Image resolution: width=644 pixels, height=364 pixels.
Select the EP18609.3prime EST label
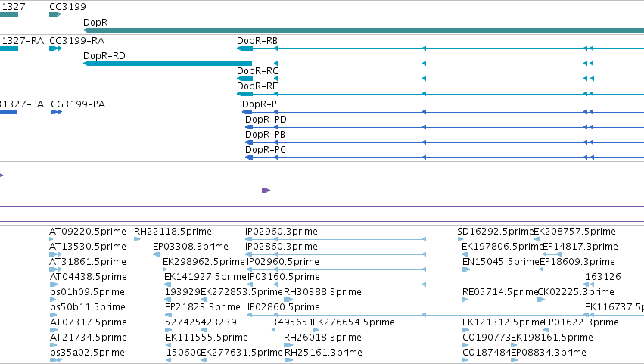pos(577,262)
